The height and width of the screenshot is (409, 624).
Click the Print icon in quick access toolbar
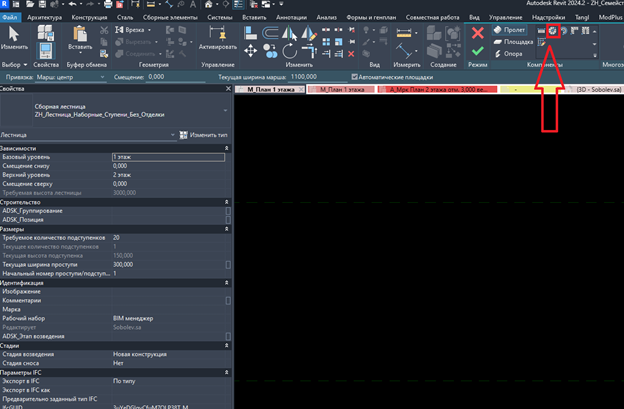[108, 4]
